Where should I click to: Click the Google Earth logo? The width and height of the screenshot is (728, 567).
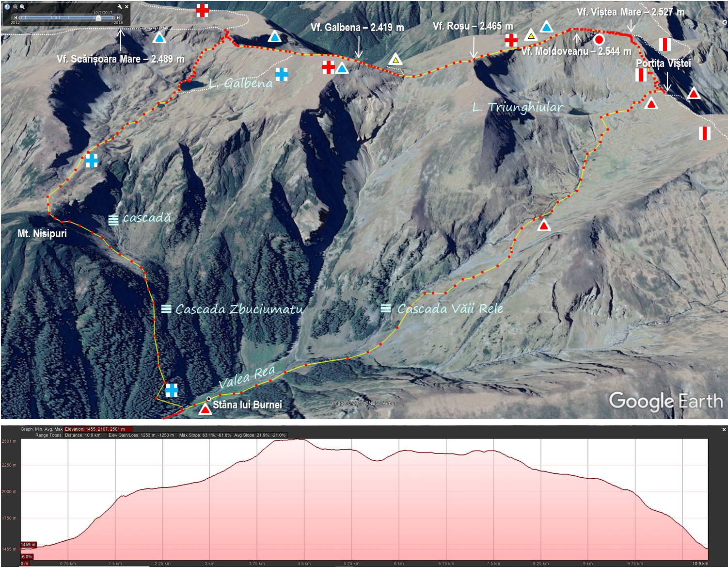[665, 401]
